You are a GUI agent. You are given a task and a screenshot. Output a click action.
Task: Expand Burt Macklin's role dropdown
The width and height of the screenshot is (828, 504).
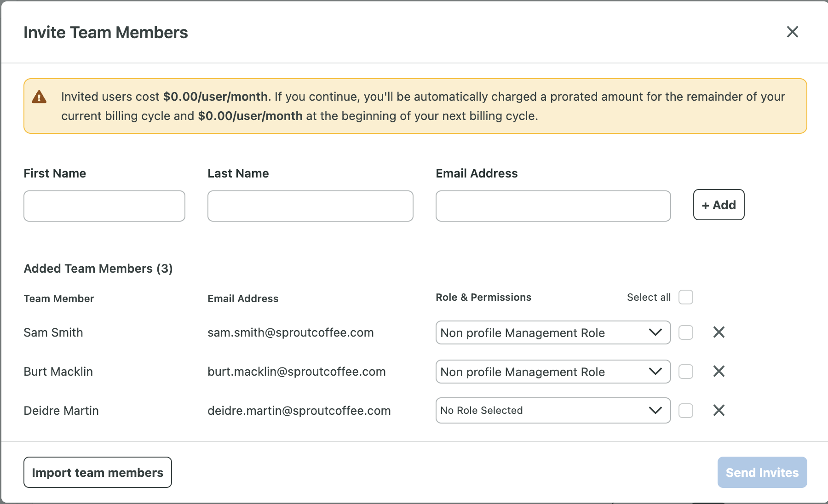[552, 372]
